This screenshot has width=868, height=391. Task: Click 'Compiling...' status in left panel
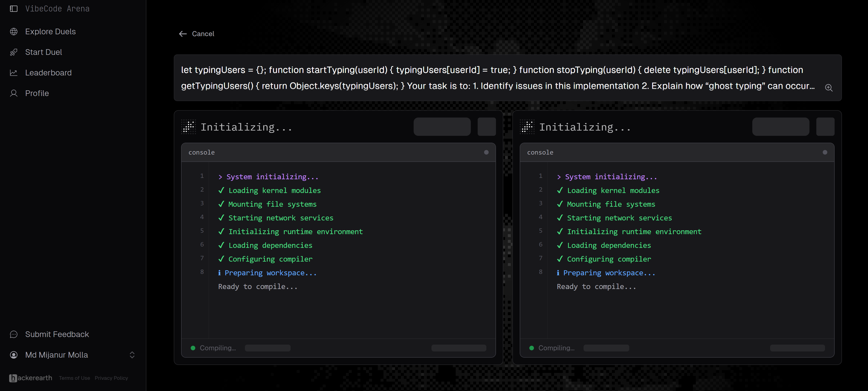[x=218, y=348]
